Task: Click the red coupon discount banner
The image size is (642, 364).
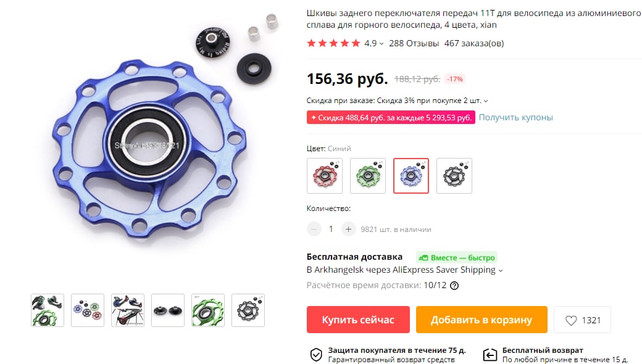Action: point(391,117)
